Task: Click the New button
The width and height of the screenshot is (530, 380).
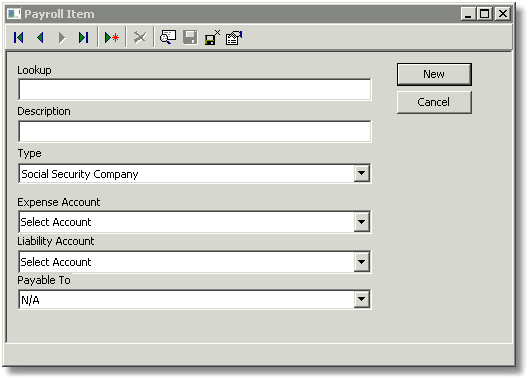Action: 434,74
